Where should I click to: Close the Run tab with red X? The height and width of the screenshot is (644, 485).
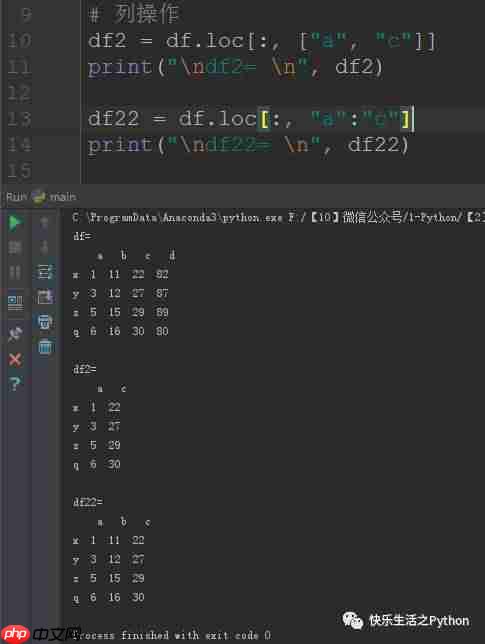[15, 360]
